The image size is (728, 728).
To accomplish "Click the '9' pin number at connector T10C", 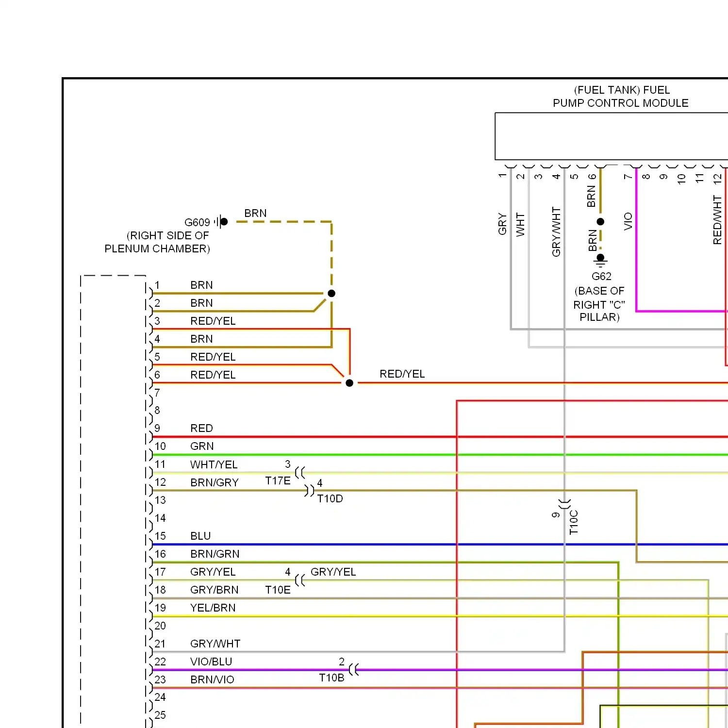I will click(556, 515).
